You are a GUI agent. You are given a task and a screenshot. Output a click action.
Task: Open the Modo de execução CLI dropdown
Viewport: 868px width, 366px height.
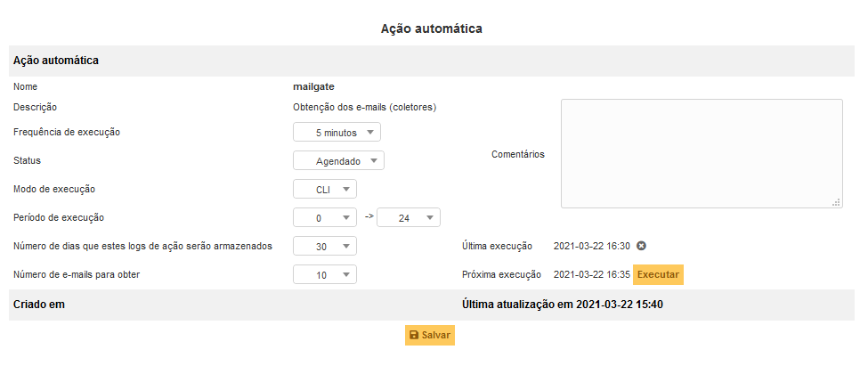[324, 190]
